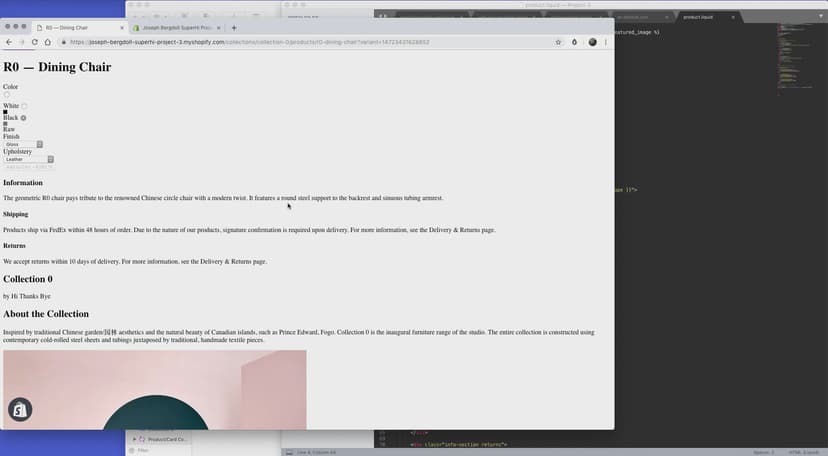Select the first unlabeled radio under Color
The height and width of the screenshot is (456, 828).
tap(7, 95)
